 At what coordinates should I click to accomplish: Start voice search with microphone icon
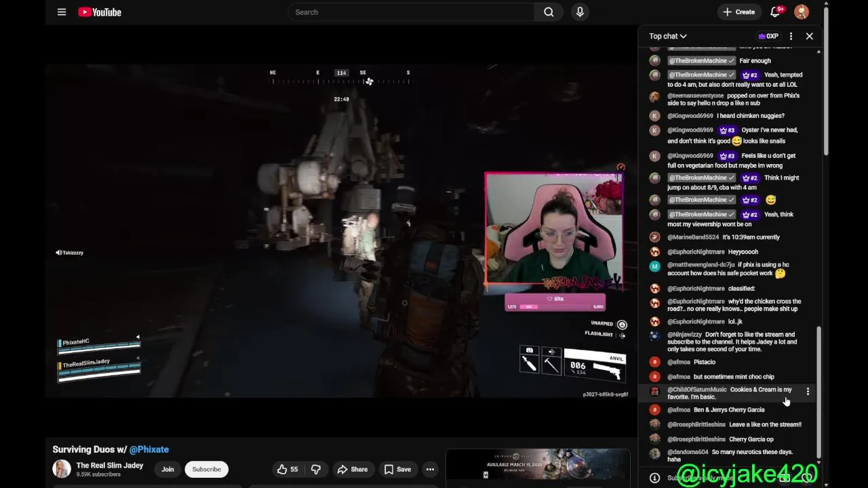[580, 12]
